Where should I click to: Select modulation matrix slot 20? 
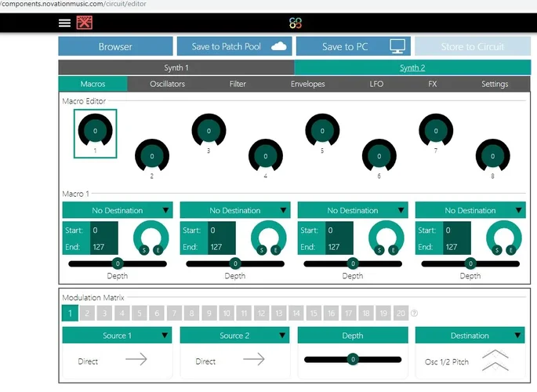401,313
